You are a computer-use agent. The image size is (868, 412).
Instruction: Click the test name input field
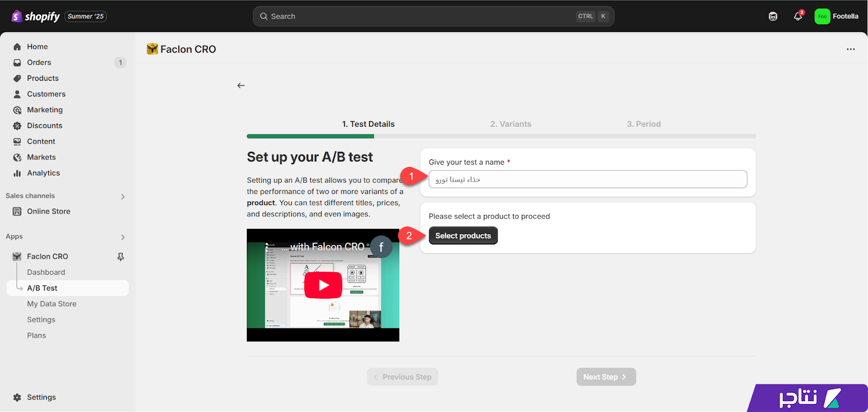click(x=588, y=179)
